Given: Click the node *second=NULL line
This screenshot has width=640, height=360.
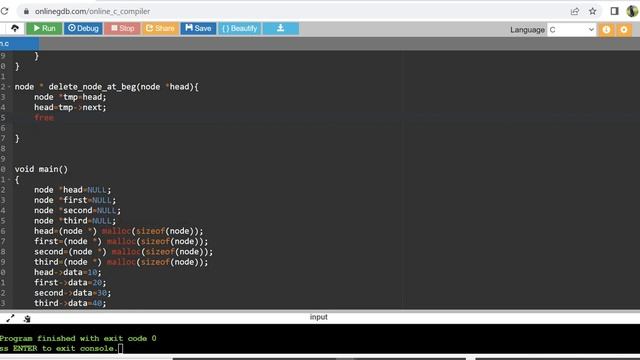Looking at the screenshot, I should click(78, 211).
